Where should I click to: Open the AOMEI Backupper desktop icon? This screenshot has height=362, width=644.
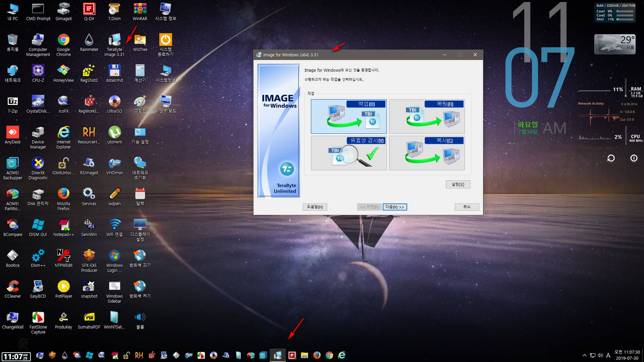(12, 168)
